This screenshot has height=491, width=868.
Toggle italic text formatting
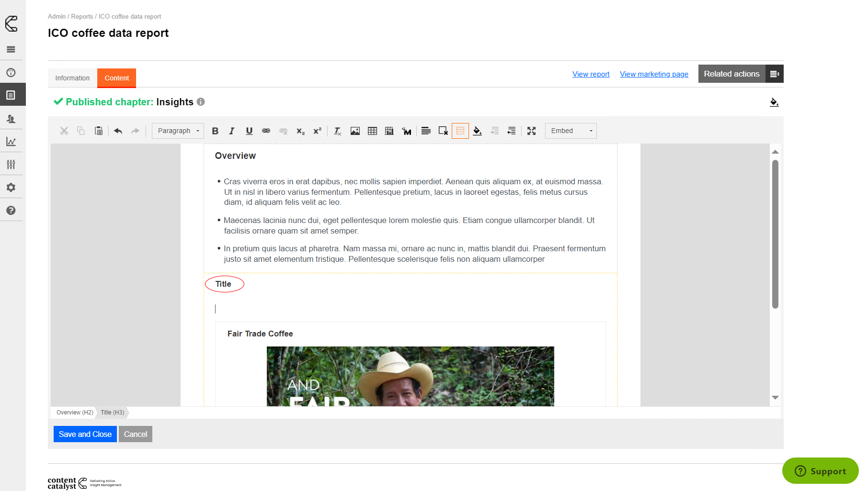(x=232, y=131)
